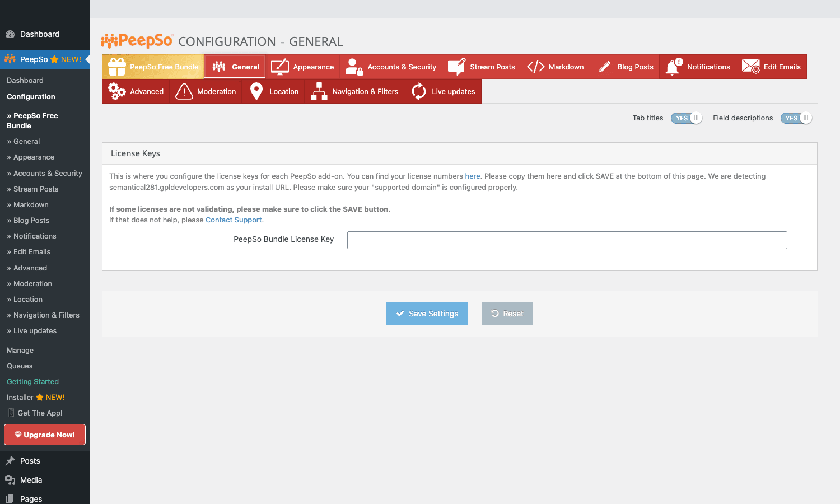
Task: Open the Navigation & Filters tab
Action: 354,91
